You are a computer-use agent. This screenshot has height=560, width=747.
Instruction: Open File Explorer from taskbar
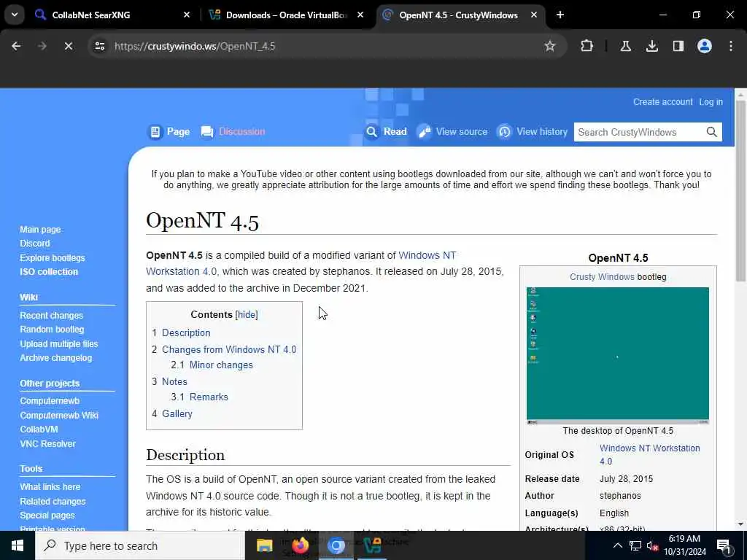pos(264,545)
